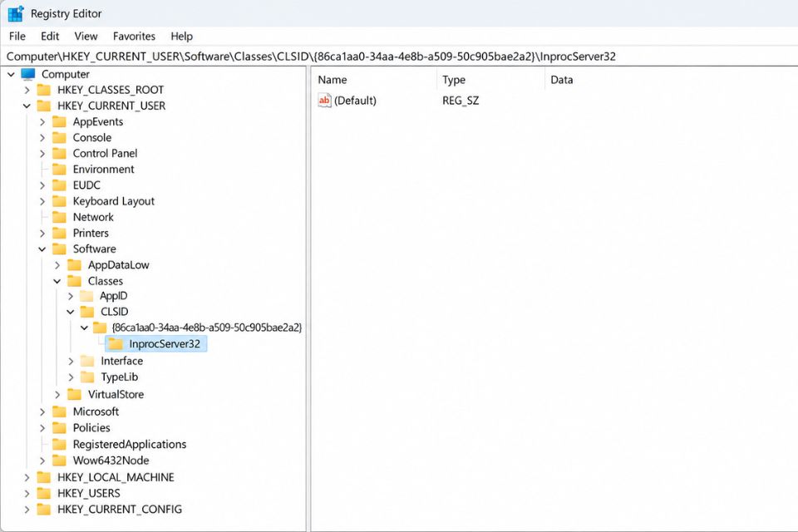Collapse HKEY_CURRENT_USER chevron
Image resolution: width=798 pixels, height=532 pixels.
[x=27, y=106]
